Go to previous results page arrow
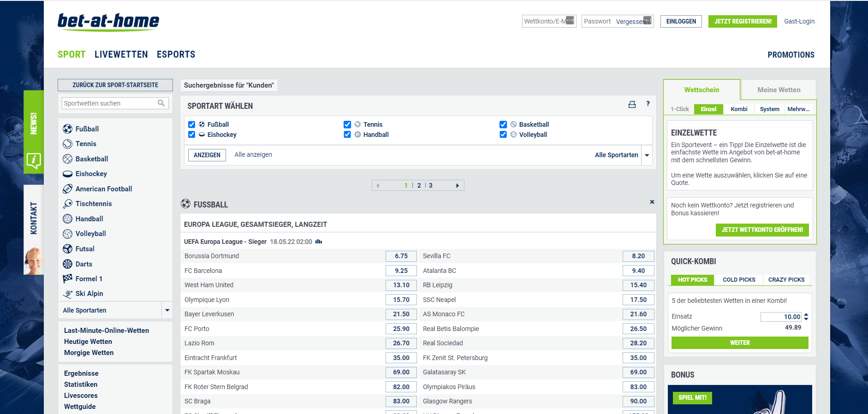The height and width of the screenshot is (414, 868). coord(378,185)
